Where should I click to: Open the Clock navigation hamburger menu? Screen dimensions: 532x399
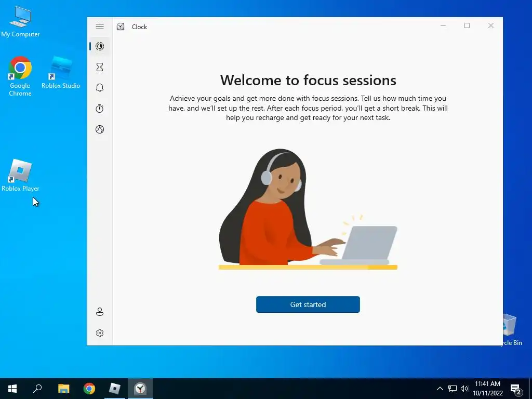(x=100, y=26)
